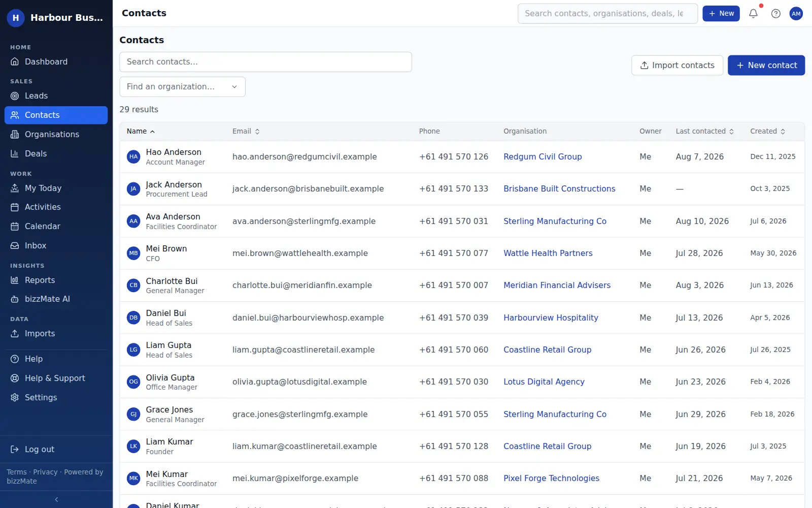
Task: Open the notifications bell
Action: point(753,14)
